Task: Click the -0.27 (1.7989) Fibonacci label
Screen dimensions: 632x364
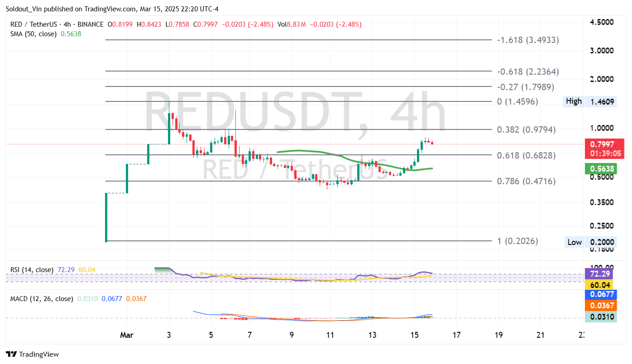Action: [526, 87]
